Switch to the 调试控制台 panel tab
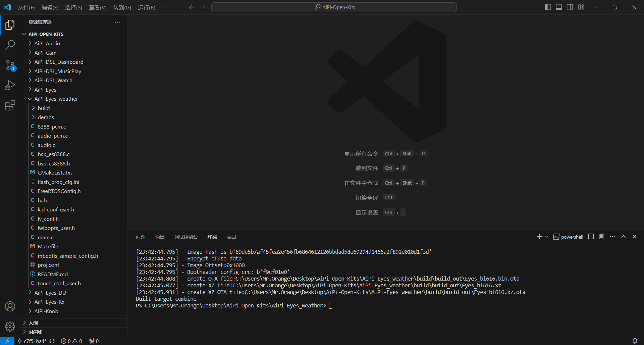 [x=186, y=237]
